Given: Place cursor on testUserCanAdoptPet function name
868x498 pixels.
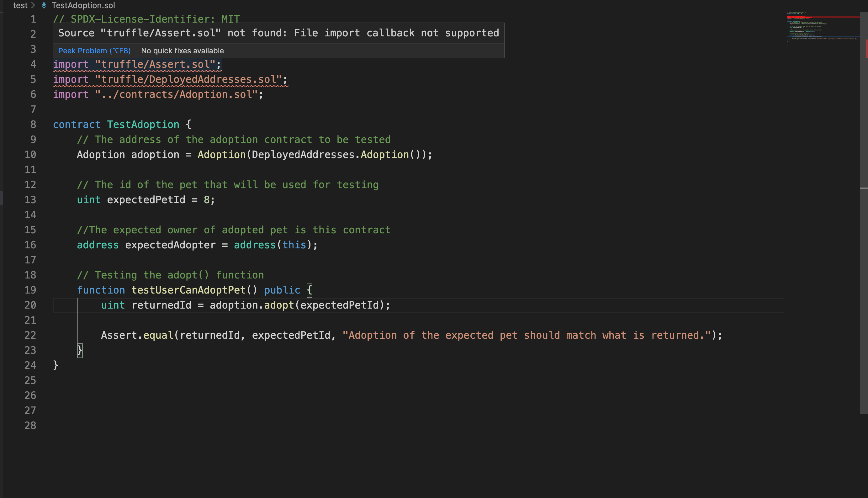Looking at the screenshot, I should pyautogui.click(x=188, y=290).
